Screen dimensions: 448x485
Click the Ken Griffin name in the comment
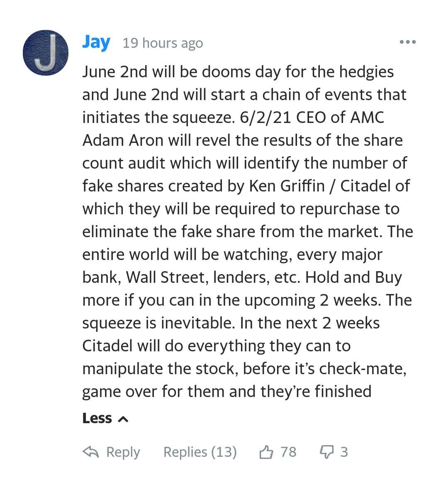point(287,186)
